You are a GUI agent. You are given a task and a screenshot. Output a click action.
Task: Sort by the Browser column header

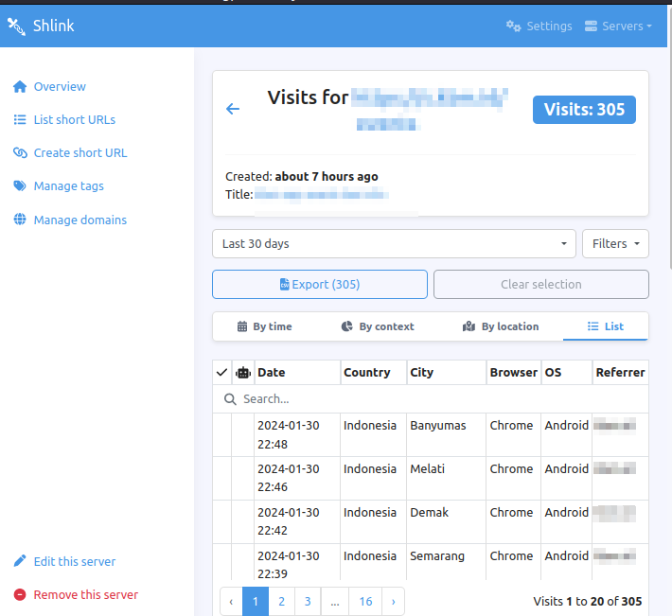[x=513, y=372]
